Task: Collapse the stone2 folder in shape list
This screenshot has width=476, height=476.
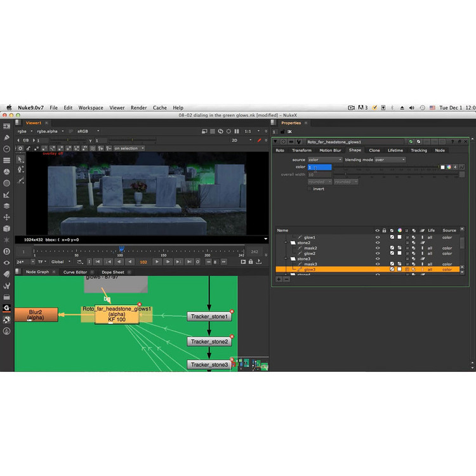Action: click(286, 242)
